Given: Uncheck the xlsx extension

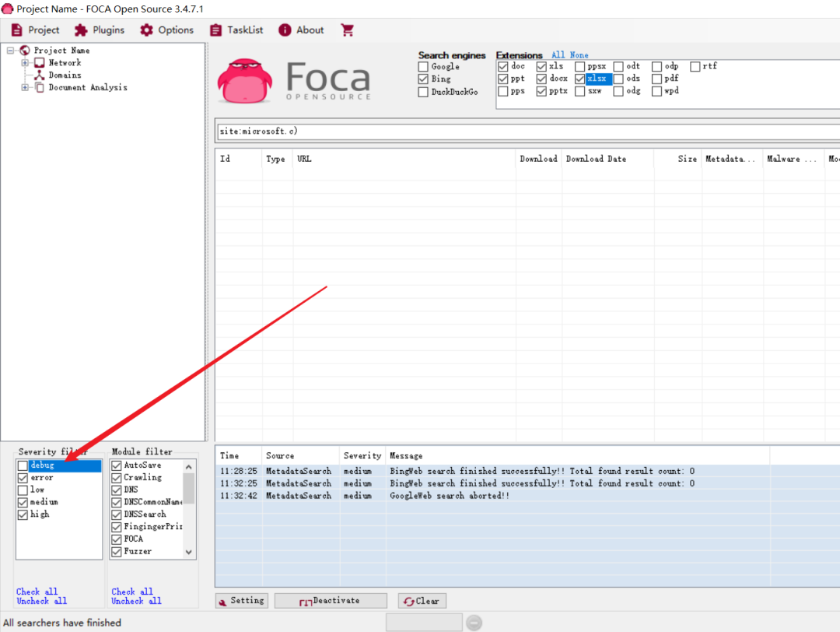Looking at the screenshot, I should [579, 79].
